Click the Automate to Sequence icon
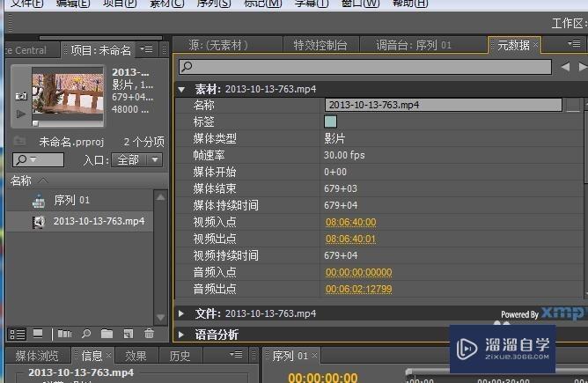 [64, 334]
